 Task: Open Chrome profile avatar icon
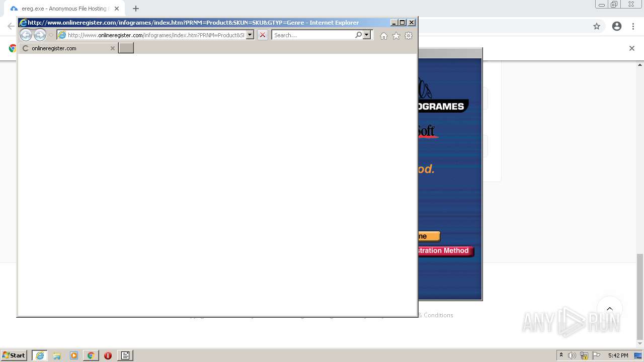point(617,26)
